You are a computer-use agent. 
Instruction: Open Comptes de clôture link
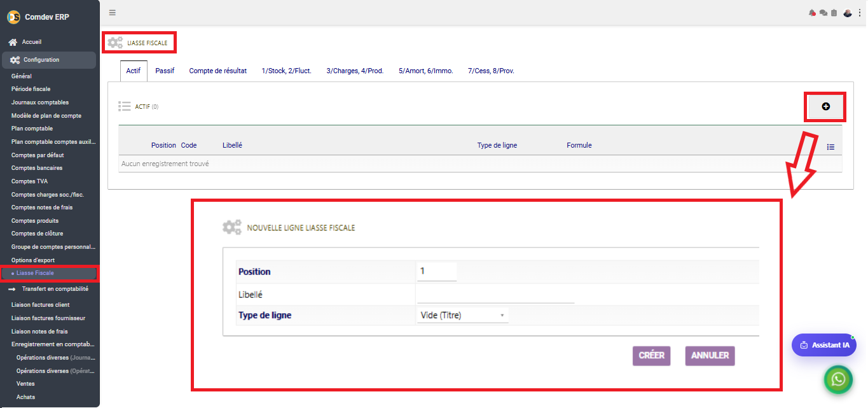37,234
